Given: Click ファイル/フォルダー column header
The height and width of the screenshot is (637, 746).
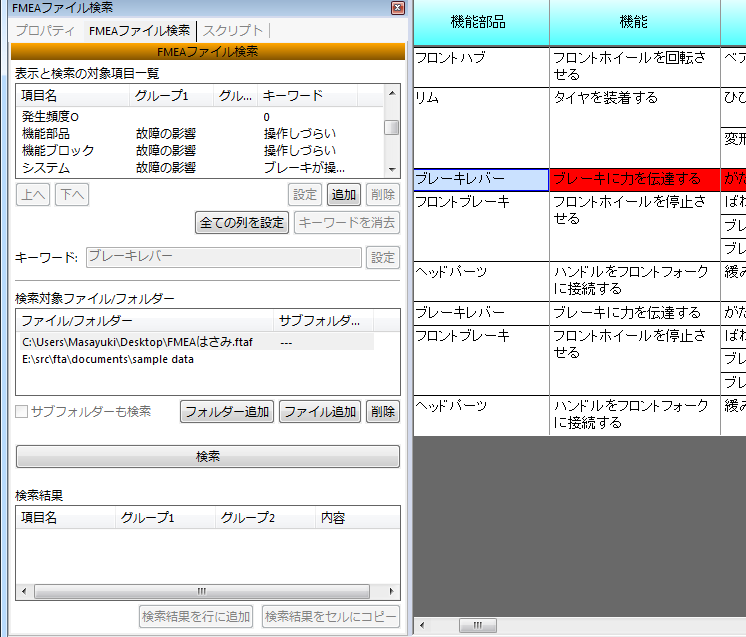Looking at the screenshot, I should pyautogui.click(x=145, y=321).
